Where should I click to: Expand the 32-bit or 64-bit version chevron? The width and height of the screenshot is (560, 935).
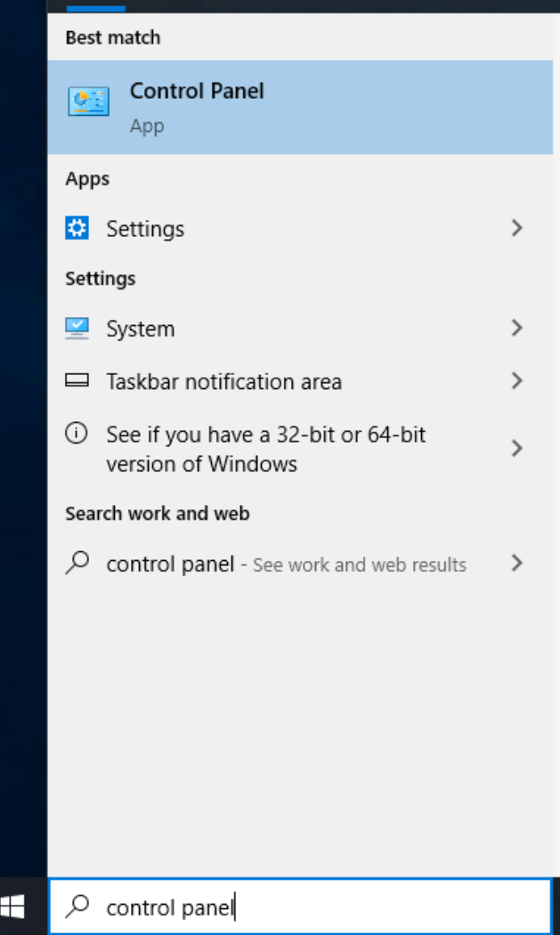[x=517, y=449]
